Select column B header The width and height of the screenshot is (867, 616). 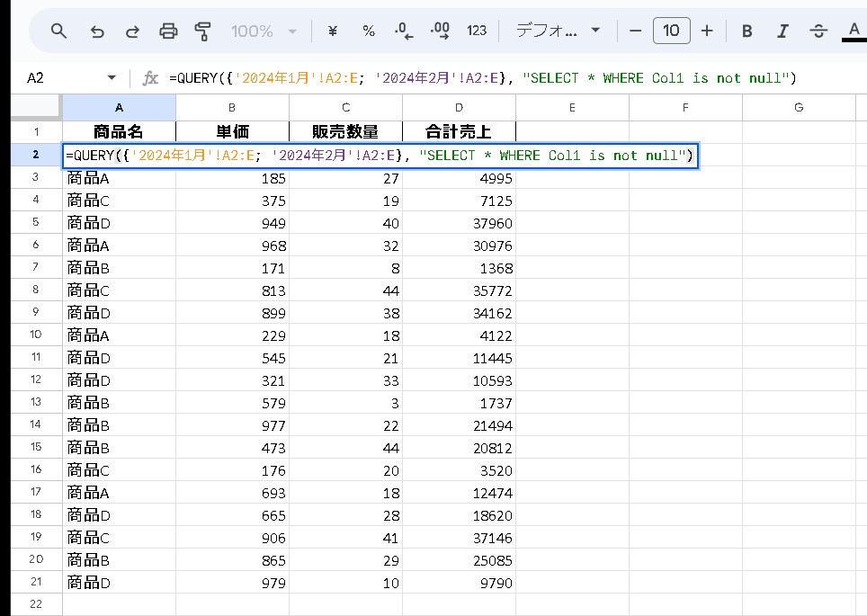(x=232, y=108)
